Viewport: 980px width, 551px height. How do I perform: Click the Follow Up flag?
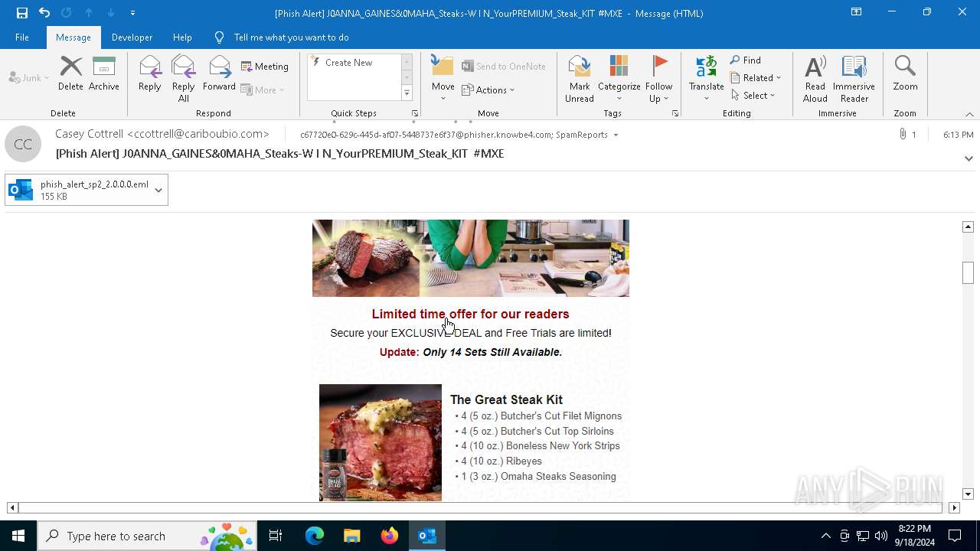point(658,79)
